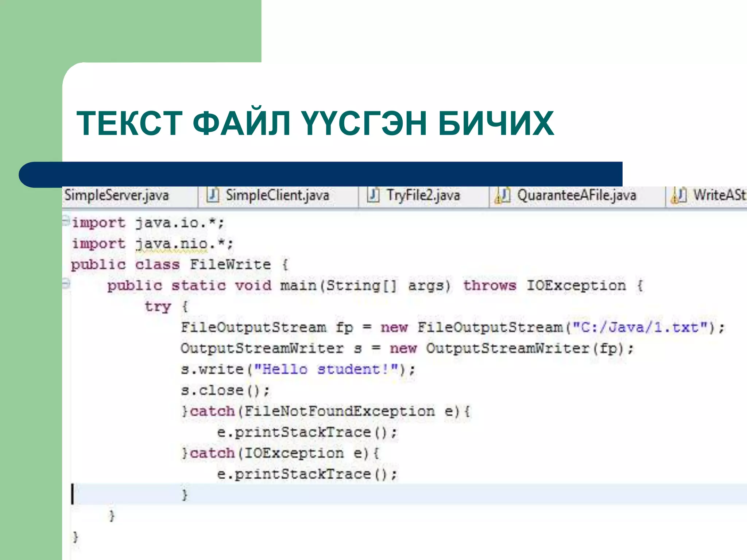
Task: Select the TryFile2.java tab
Action: click(424, 196)
